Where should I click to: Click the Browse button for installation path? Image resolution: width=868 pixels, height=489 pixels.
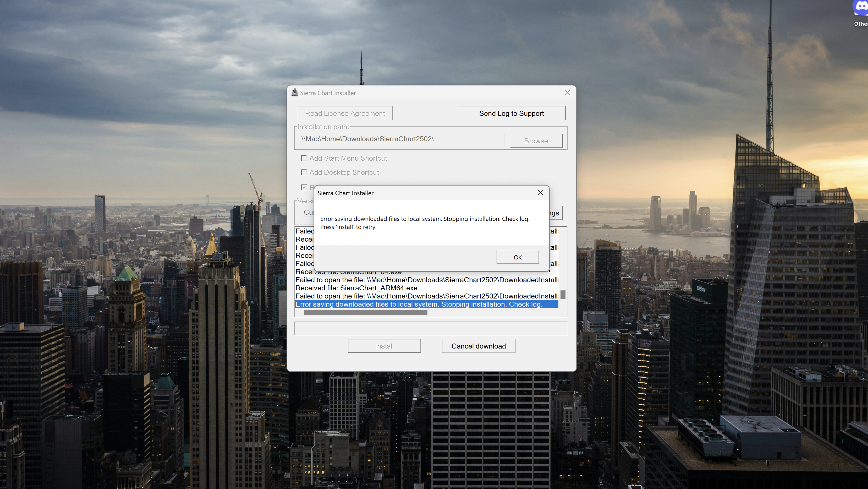click(536, 141)
